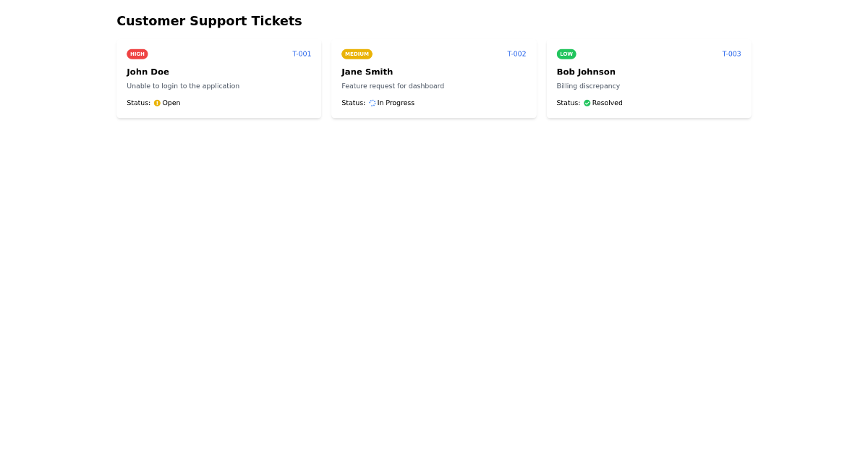Open ticket link T-001

(x=302, y=54)
